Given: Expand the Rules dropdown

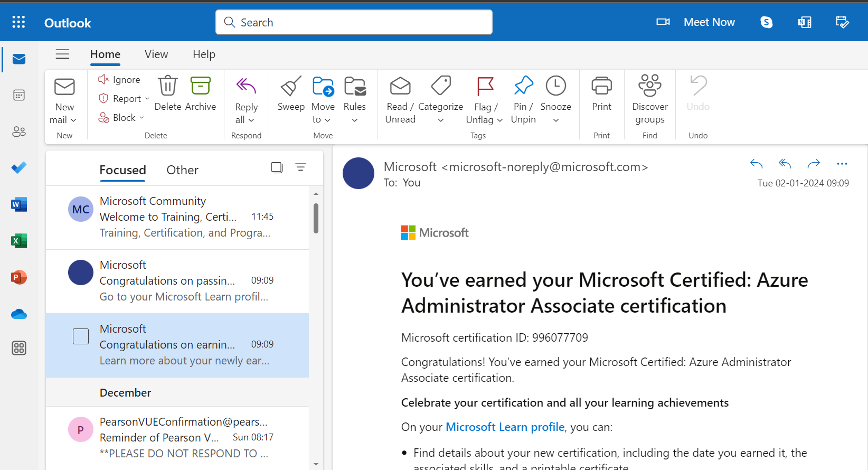Looking at the screenshot, I should point(355,120).
